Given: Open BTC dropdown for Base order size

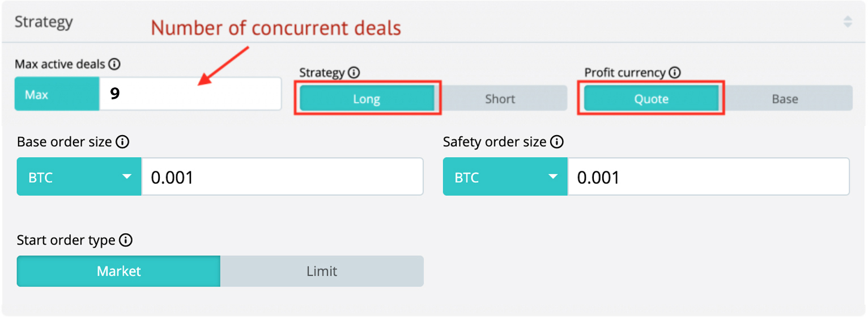Looking at the screenshot, I should pyautogui.click(x=79, y=178).
